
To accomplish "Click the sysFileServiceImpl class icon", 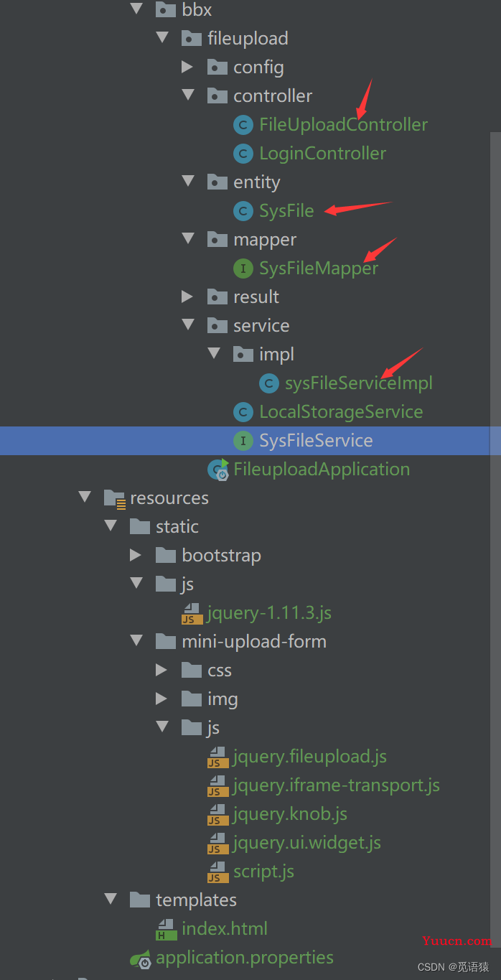I will coord(269,383).
